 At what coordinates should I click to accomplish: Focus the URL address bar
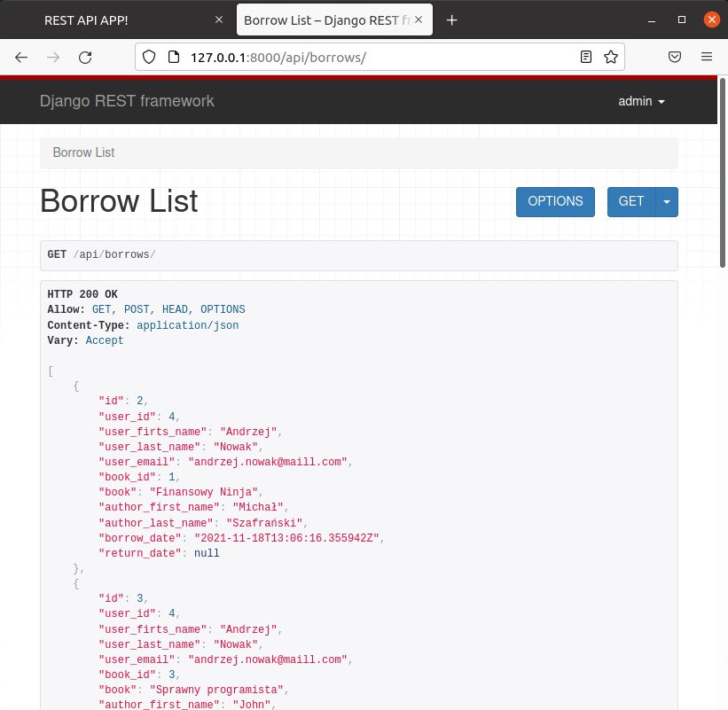[372, 57]
